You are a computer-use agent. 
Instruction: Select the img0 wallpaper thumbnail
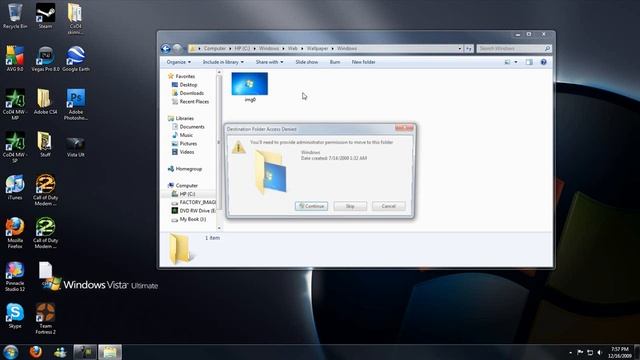[250, 87]
